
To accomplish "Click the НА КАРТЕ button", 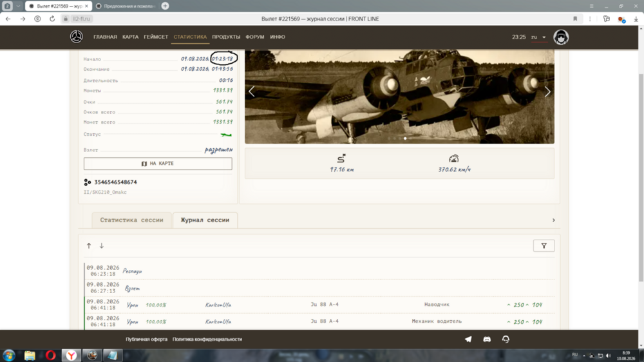I will point(158,164).
